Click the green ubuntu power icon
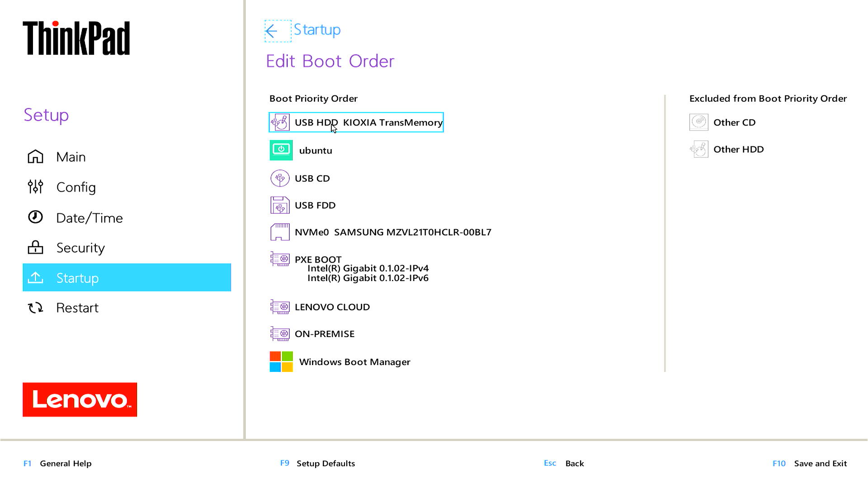 tap(281, 150)
